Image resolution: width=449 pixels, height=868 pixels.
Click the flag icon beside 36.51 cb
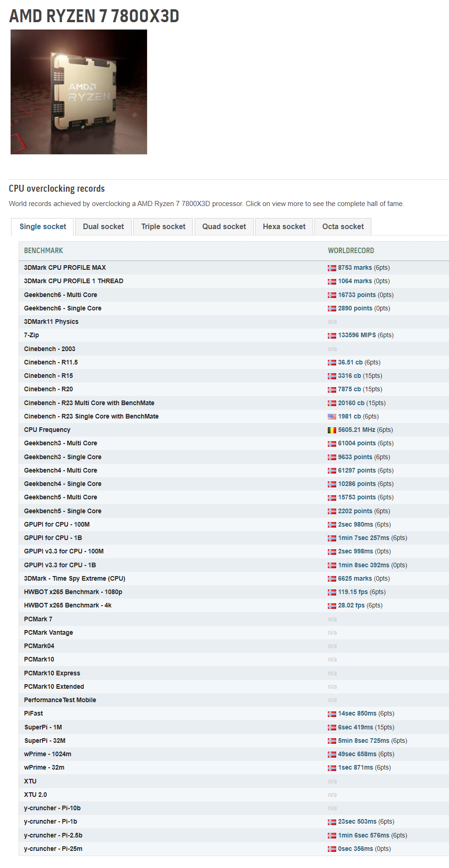coord(332,363)
